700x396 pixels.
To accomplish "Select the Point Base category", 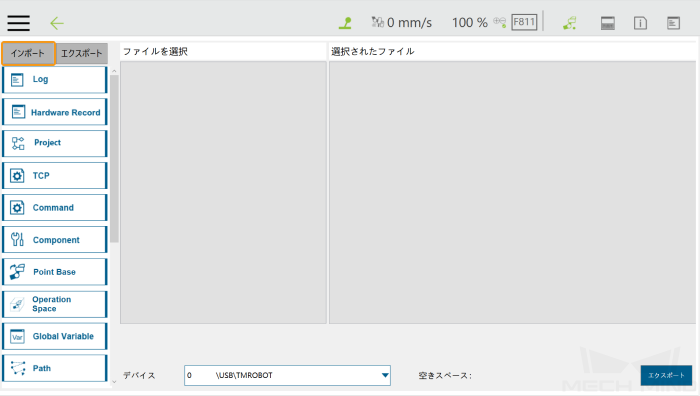I will coord(55,272).
